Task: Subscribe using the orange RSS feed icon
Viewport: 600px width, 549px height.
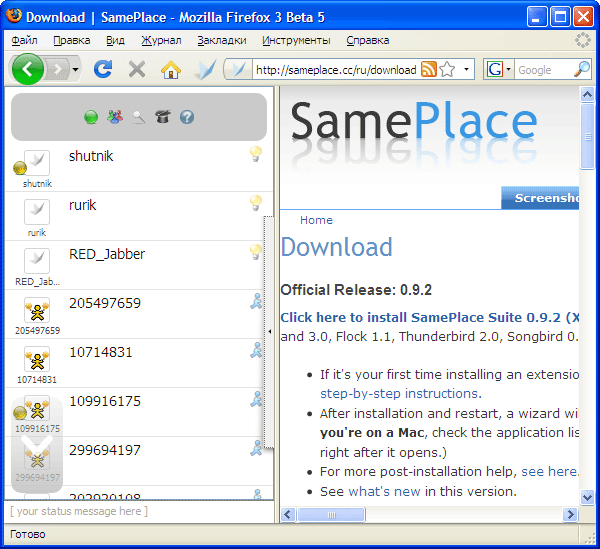Action: [x=429, y=69]
